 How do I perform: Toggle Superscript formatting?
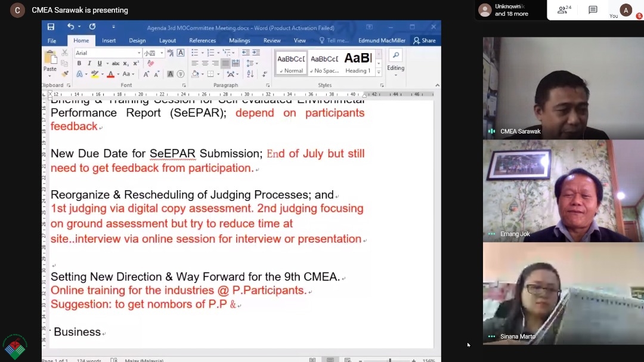[136, 63]
